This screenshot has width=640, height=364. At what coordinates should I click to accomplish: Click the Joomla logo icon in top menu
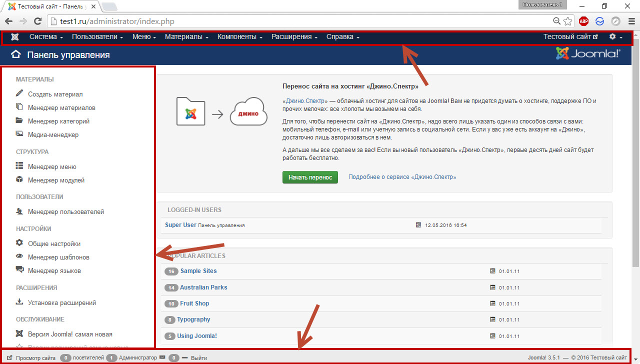tap(15, 37)
